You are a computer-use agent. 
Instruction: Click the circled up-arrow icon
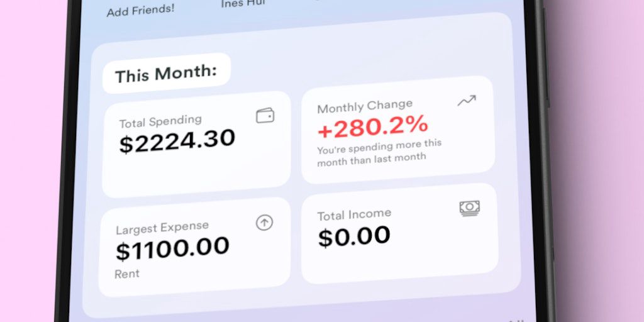[264, 222]
